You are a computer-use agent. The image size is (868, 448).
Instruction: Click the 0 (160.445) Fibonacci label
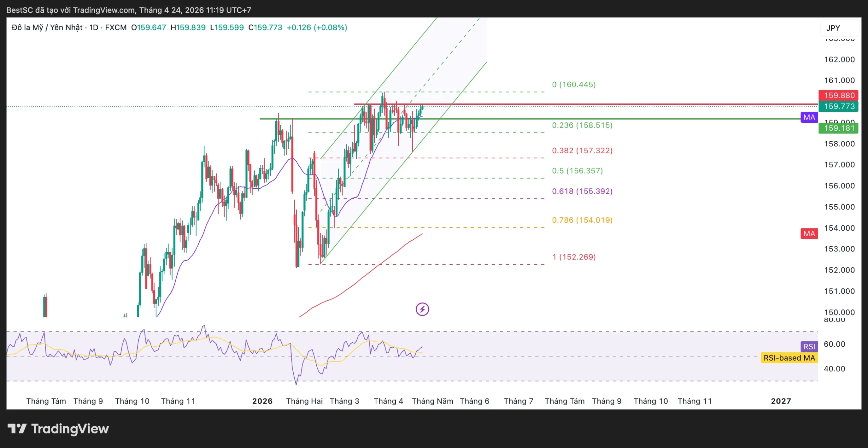(x=574, y=84)
